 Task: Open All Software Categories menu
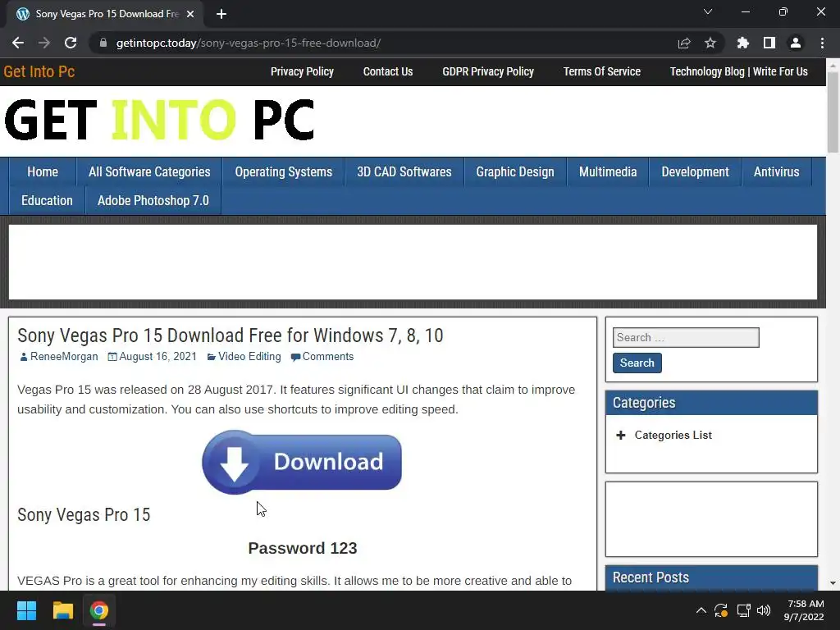[149, 172]
